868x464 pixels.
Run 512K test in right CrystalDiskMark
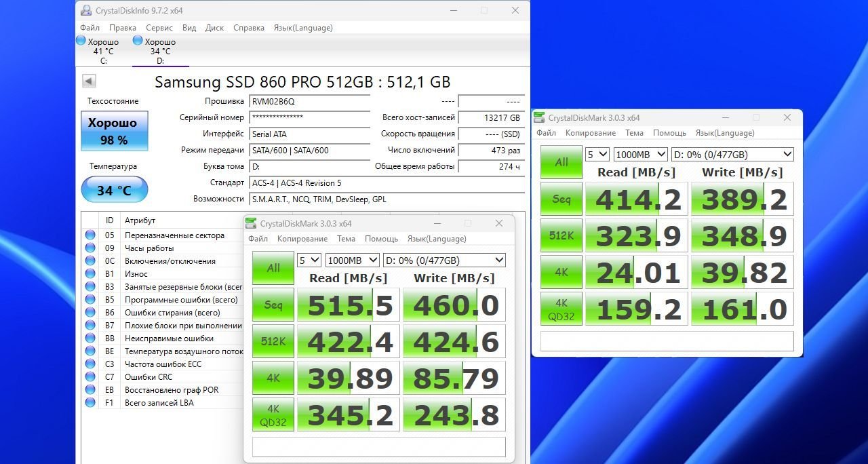point(561,235)
